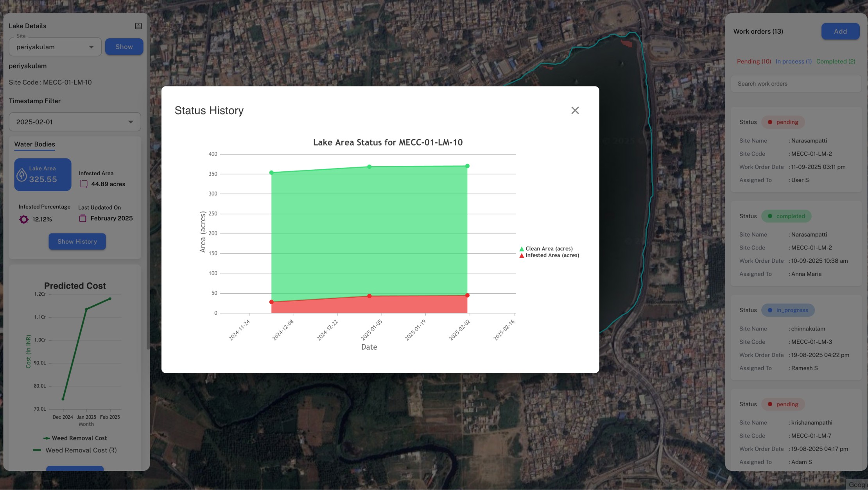Filter by In process (1) orders

[793, 61]
